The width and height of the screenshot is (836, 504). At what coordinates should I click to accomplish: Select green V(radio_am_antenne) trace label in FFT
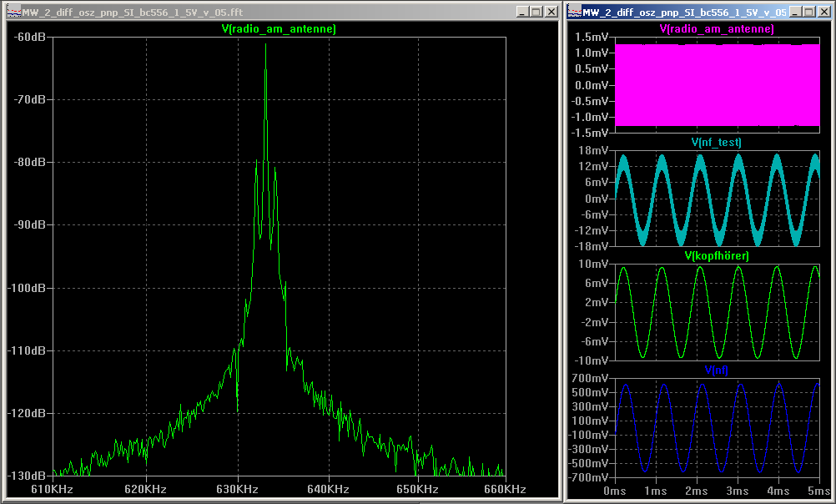[279, 29]
